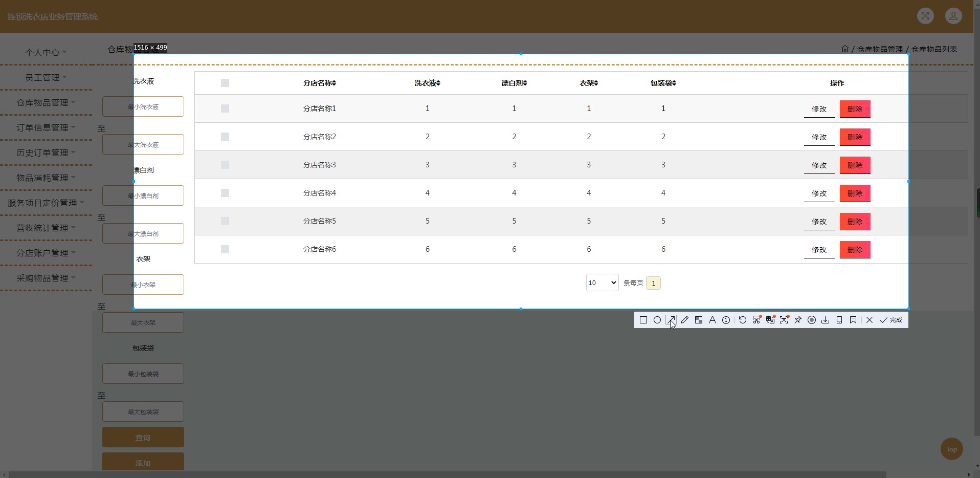The image size is (980, 478).
Task: Click the translate screenshot text icon
Action: coord(770,320)
